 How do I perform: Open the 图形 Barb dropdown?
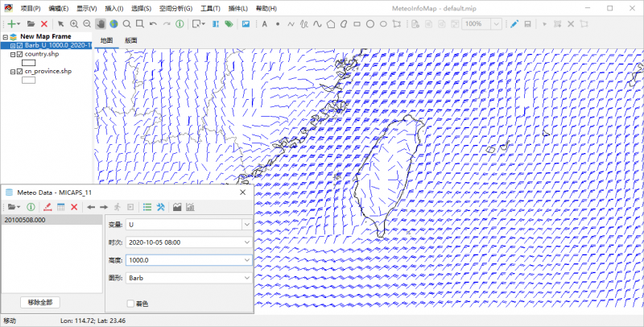pos(246,277)
